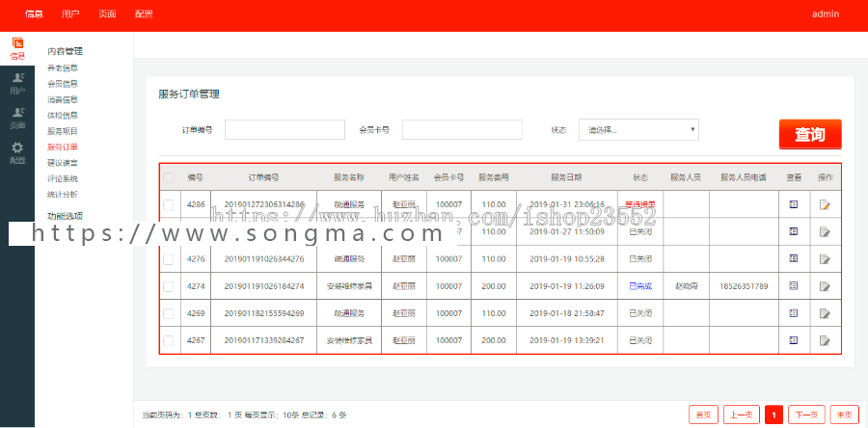The height and width of the screenshot is (428, 868).
Task: Open the highlighted 服务订单 menu item
Action: coord(63,147)
